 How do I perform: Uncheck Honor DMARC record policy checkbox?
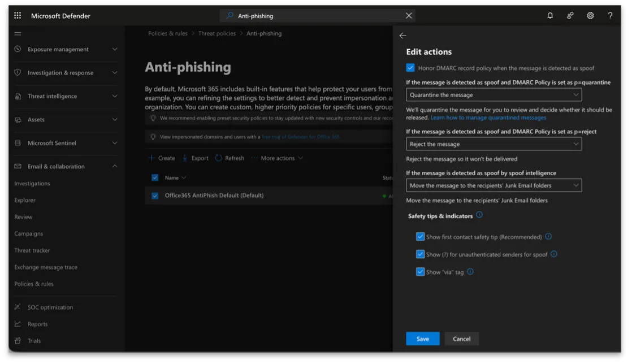coord(410,68)
